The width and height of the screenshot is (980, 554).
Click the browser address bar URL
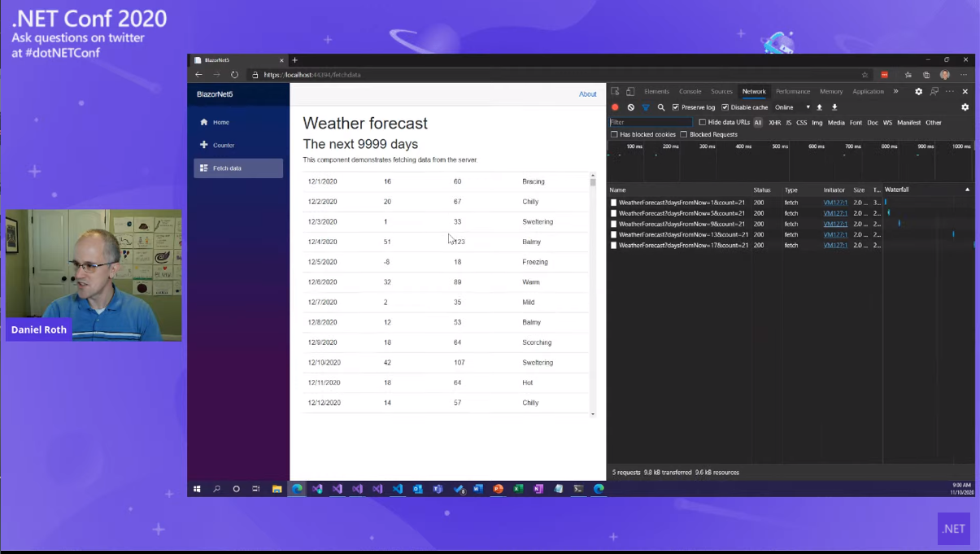tap(312, 75)
